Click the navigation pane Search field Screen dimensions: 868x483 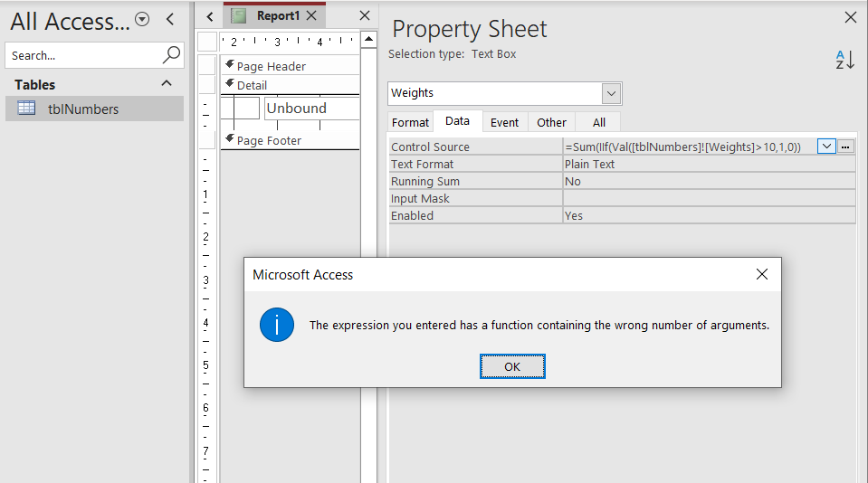click(81, 55)
